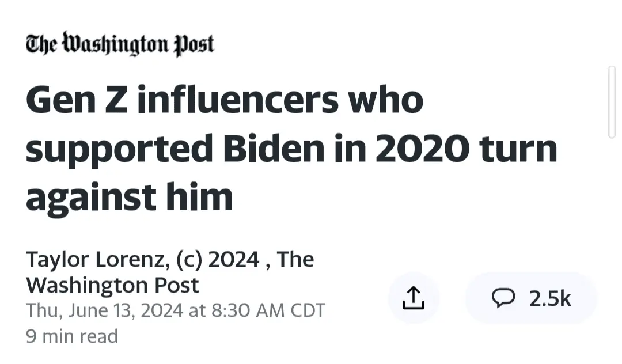The width and height of the screenshot is (622, 364).
Task: Click "against him" in the headline
Action: tap(130, 196)
